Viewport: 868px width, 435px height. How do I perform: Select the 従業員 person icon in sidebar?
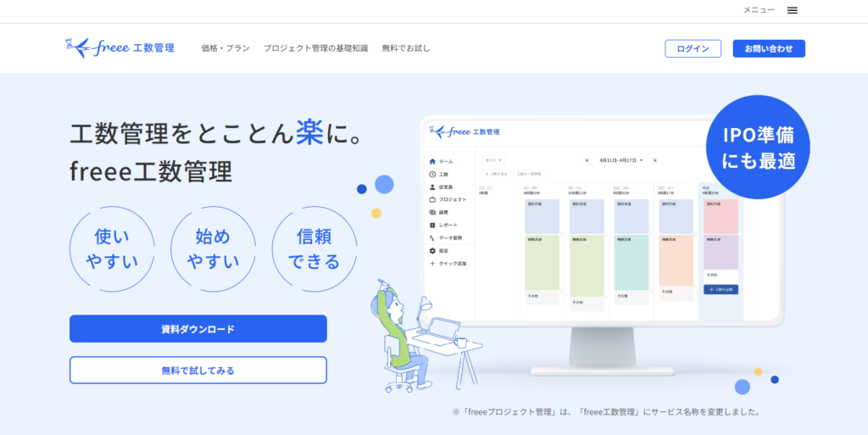click(x=432, y=187)
